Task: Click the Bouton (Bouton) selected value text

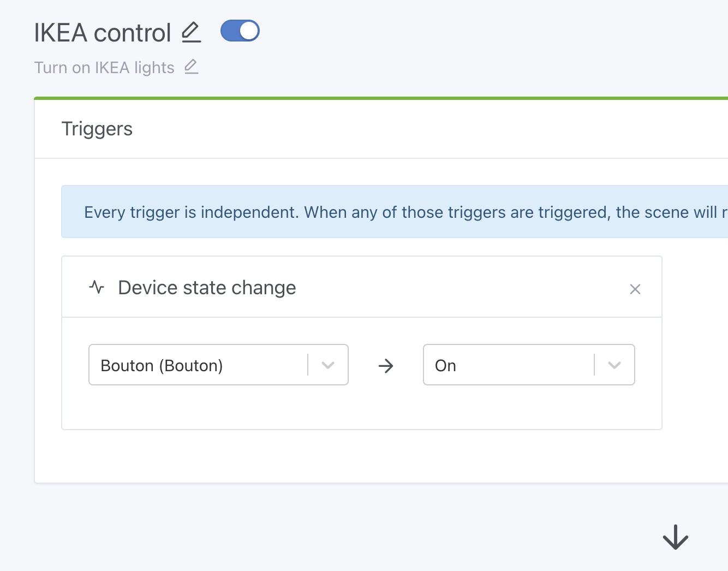Action: (162, 366)
